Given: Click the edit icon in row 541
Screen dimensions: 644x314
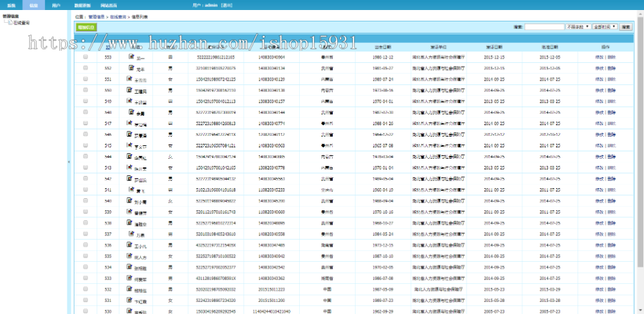Looking at the screenshot, I should click(x=132, y=190).
